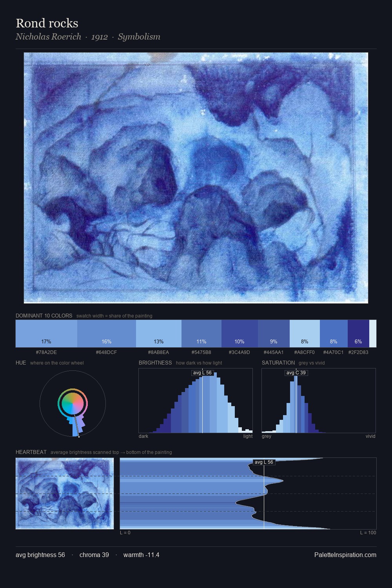Image resolution: width=392 pixels, height=588 pixels.
Task: Open the PaletteInspiration.com link
Action: 345,555
